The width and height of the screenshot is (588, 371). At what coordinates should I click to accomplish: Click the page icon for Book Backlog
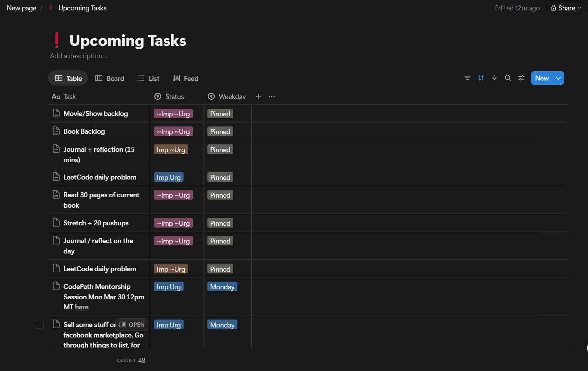pyautogui.click(x=56, y=131)
